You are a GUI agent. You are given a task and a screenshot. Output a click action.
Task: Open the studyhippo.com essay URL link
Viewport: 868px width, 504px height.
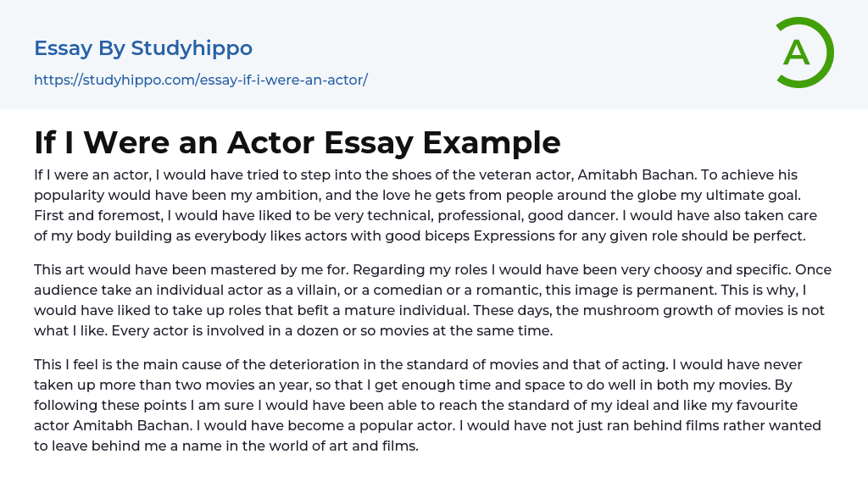201,80
